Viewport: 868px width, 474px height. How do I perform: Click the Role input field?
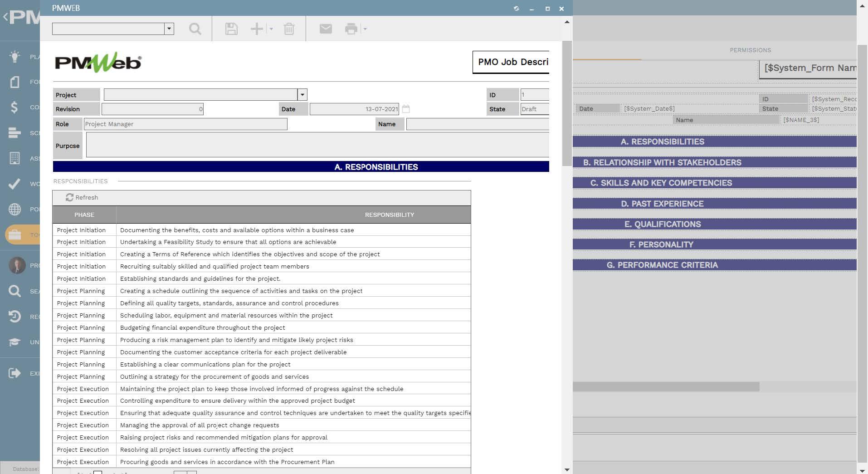(185, 124)
